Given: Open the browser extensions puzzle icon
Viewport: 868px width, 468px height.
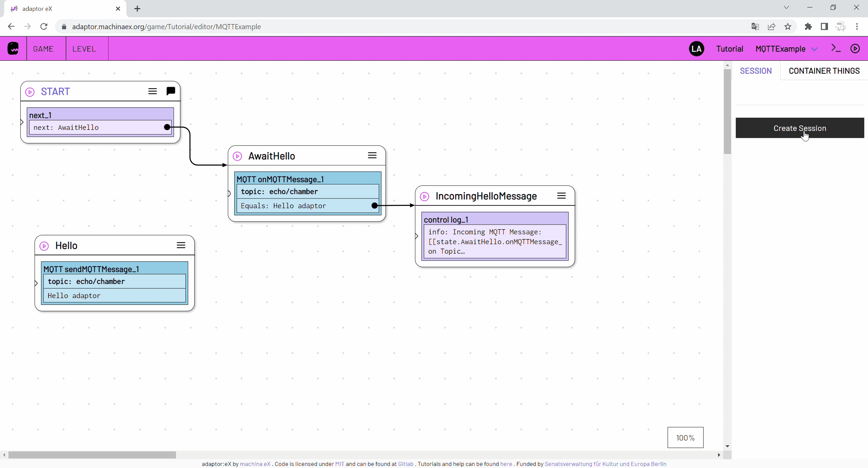Looking at the screenshot, I should click(x=808, y=26).
